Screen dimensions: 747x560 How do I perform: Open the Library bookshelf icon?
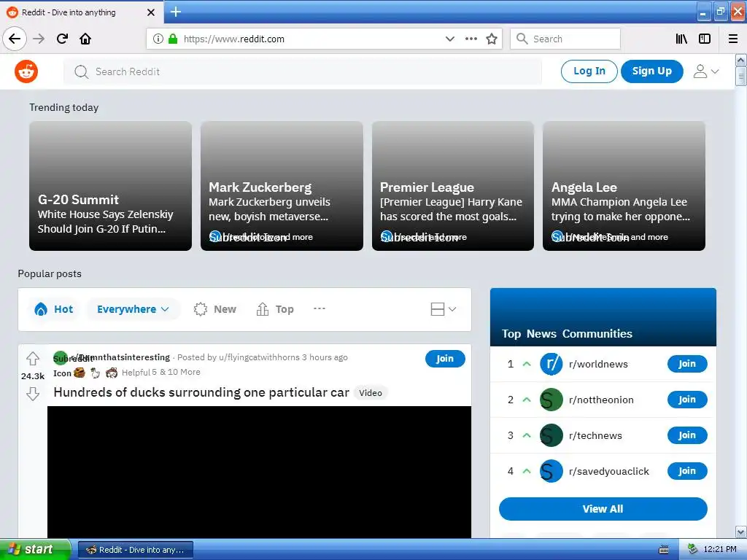[681, 39]
